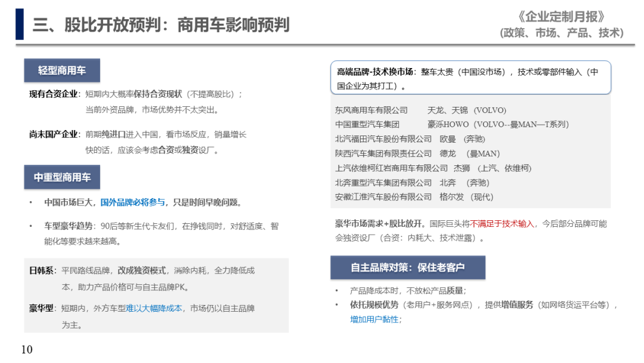Click the blue text 难以大幅降成本

click(x=154, y=308)
